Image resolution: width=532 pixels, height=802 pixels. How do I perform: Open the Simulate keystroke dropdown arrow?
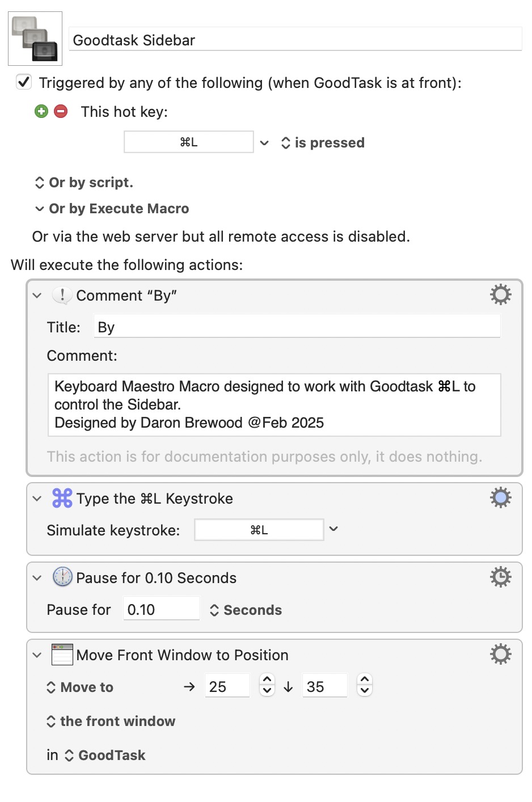[333, 529]
